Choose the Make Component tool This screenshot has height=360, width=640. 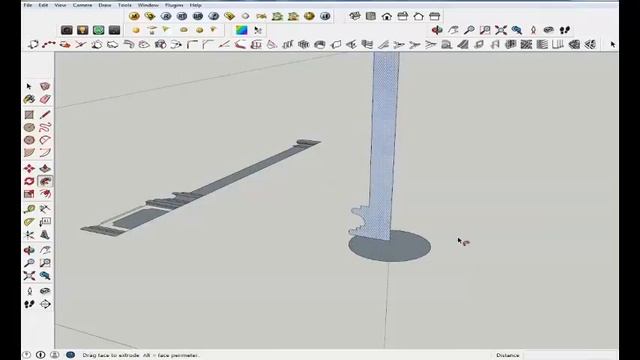click(x=45, y=86)
